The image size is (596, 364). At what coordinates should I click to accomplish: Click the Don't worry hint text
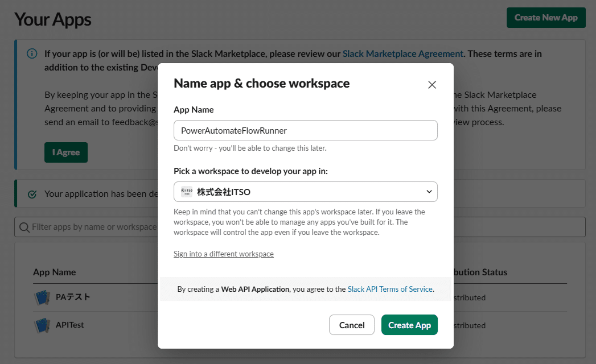point(250,148)
